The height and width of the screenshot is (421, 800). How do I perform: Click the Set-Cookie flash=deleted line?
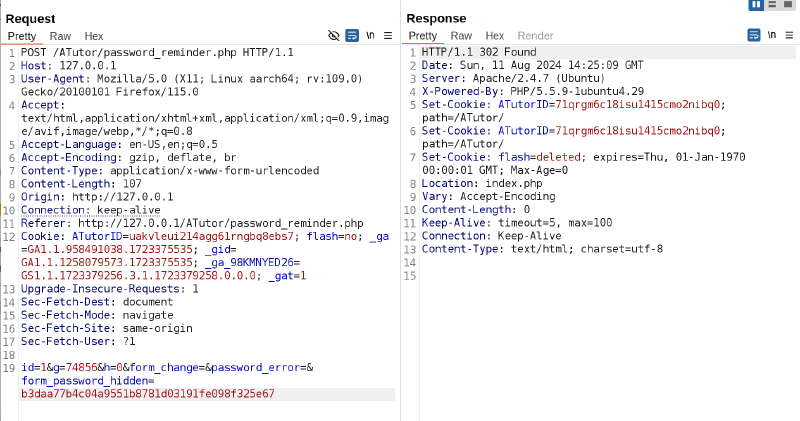pos(583,157)
